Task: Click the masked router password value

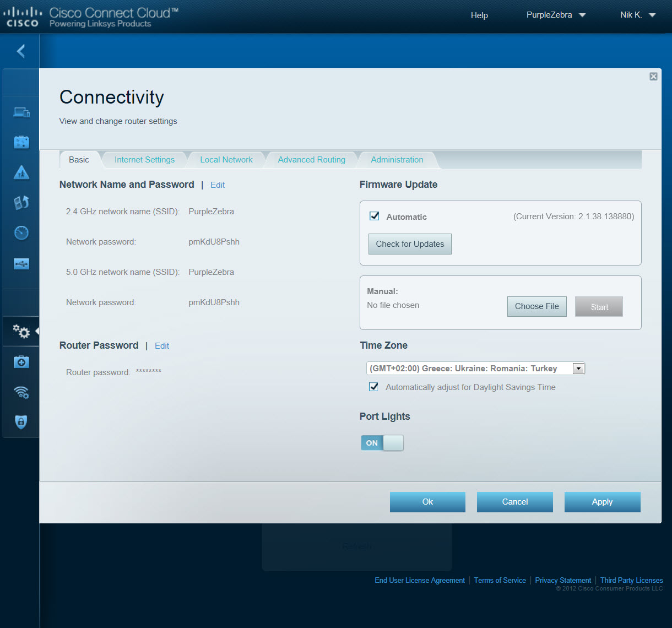Action: (x=148, y=372)
